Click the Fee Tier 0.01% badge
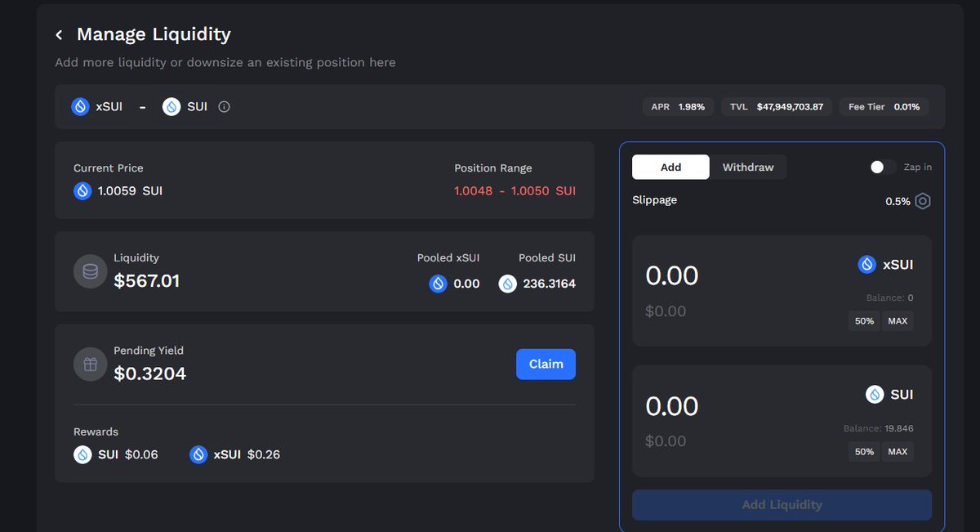Image resolution: width=980 pixels, height=532 pixels. tap(884, 107)
